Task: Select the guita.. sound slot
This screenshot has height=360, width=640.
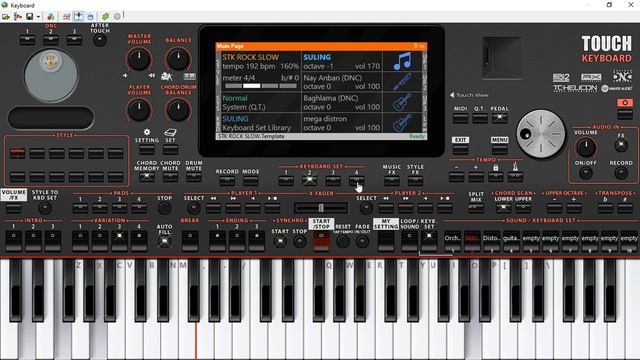Action: tap(511, 241)
